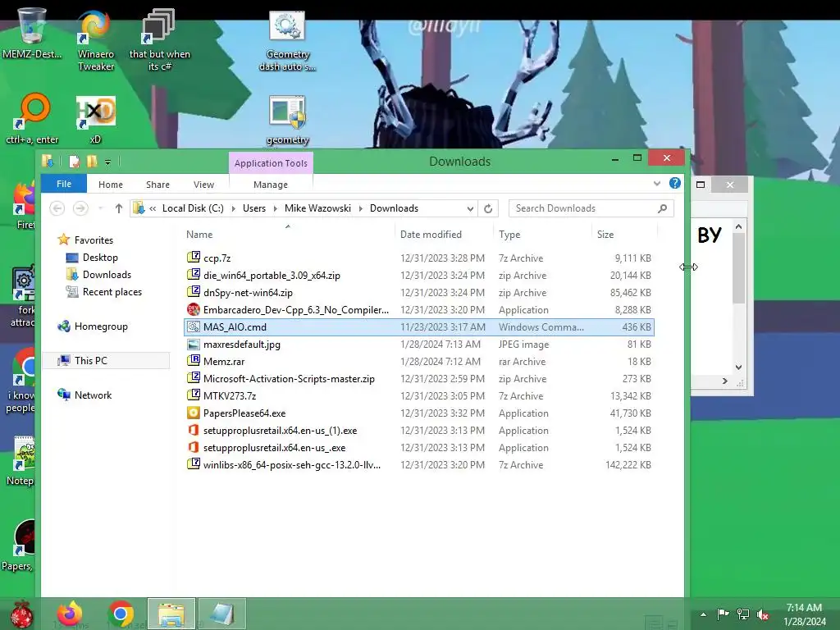Image resolution: width=840 pixels, height=630 pixels.
Task: Select Memz.rar archive icon
Action: [x=194, y=361]
